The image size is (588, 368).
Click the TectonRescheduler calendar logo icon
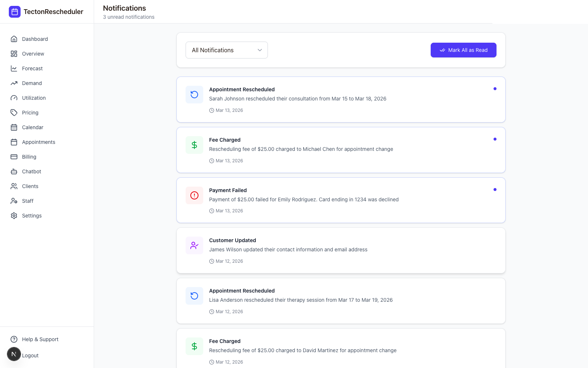15,12
